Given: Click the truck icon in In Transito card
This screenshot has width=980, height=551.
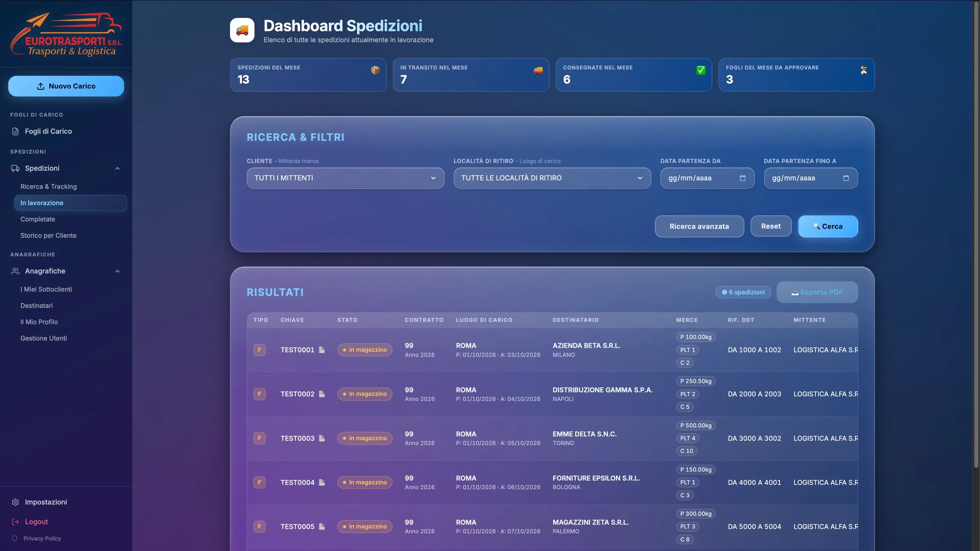Looking at the screenshot, I should click(538, 70).
